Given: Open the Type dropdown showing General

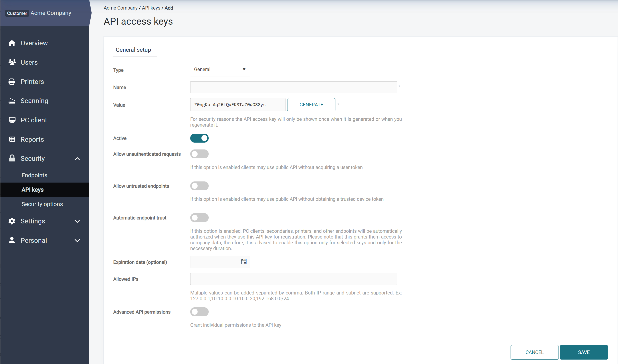Looking at the screenshot, I should click(220, 69).
